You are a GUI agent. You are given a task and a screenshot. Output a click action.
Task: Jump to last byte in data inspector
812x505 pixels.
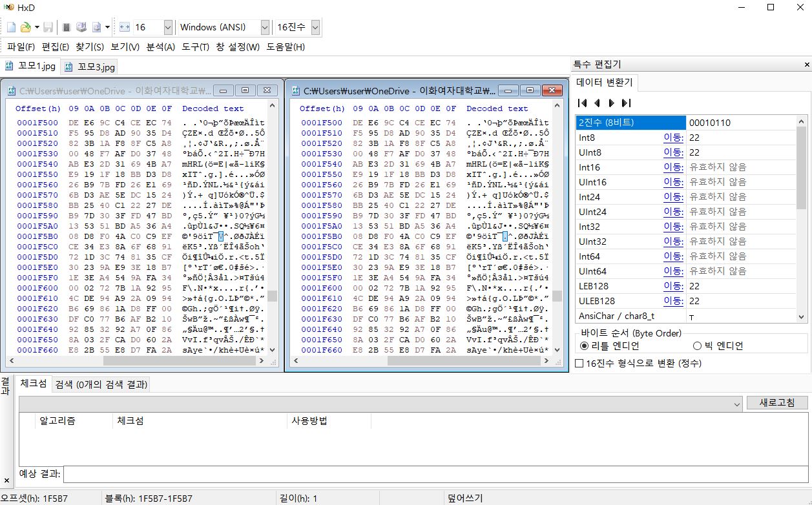(x=626, y=103)
